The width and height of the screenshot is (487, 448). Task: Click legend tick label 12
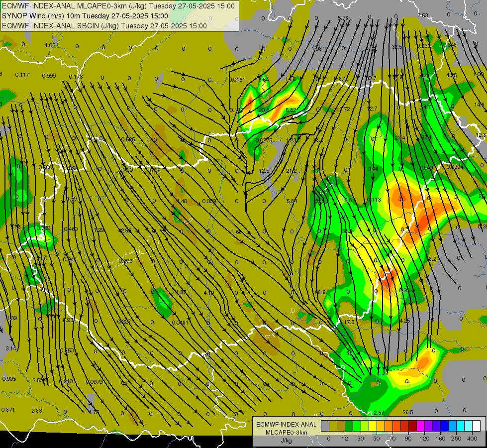pyautogui.click(x=345, y=439)
